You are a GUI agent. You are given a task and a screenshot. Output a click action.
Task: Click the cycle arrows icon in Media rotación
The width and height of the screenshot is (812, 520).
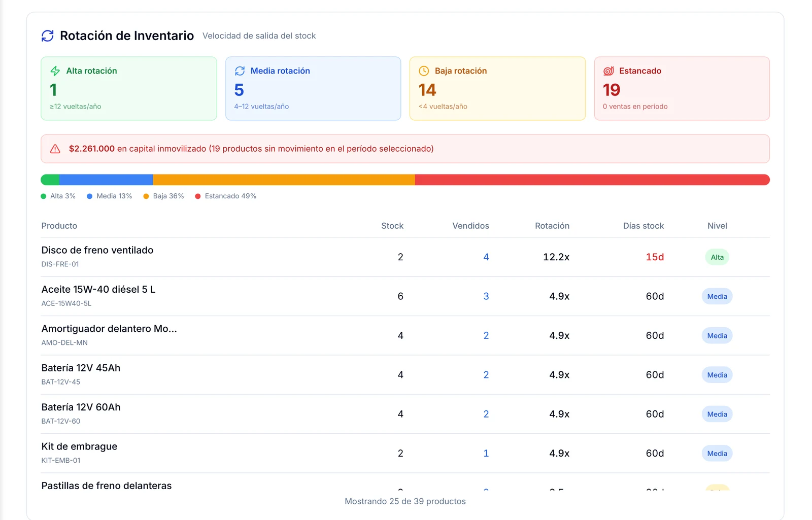(x=240, y=71)
